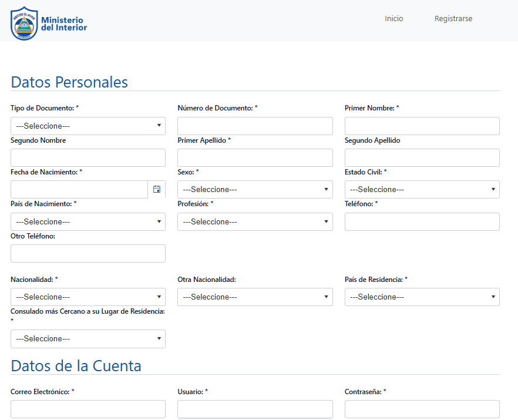Viewport: 518px width, 420px height.
Task: Open the birth date calendar picker icon
Action: tap(157, 189)
